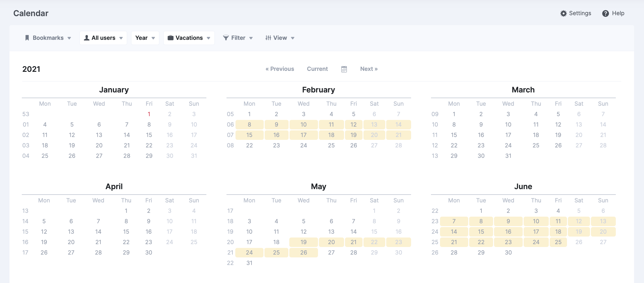This screenshot has height=283, width=644.
Task: Go to Next » year
Action: (369, 69)
